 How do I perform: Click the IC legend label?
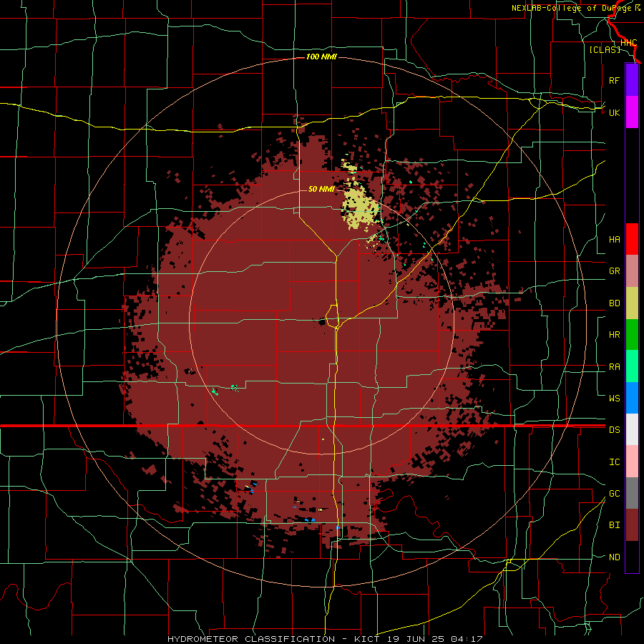(615, 462)
